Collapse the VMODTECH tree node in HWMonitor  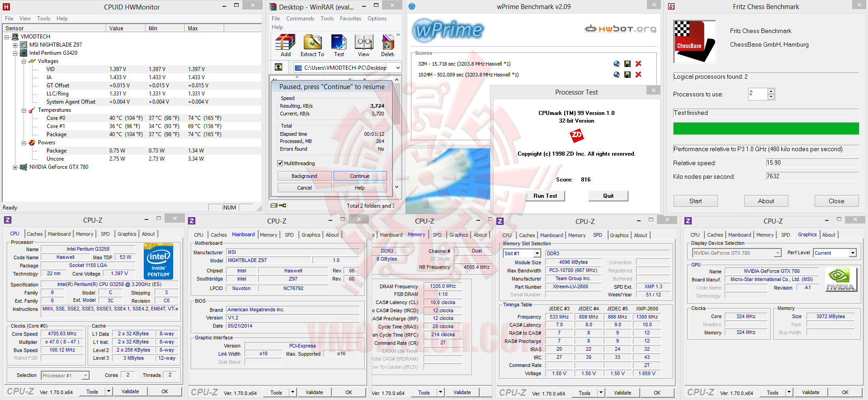click(x=7, y=37)
